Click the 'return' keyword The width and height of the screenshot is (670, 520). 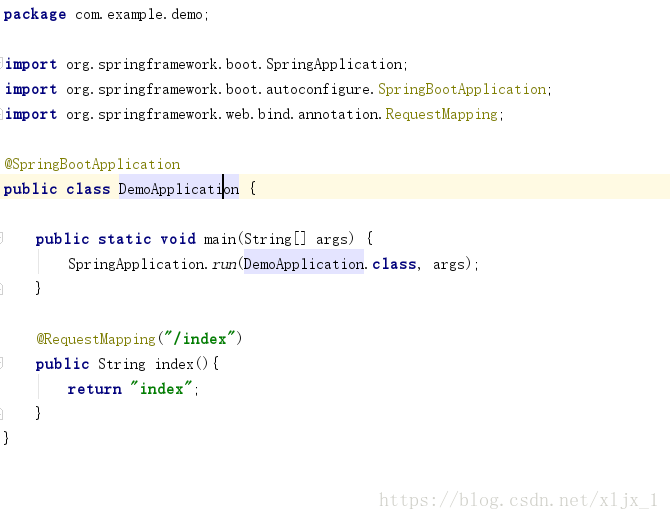[x=94, y=390]
